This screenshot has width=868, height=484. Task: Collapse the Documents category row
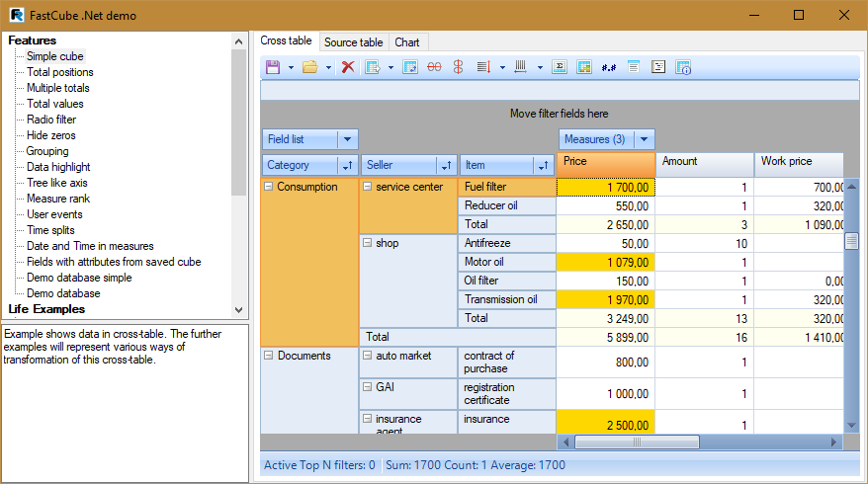point(268,356)
